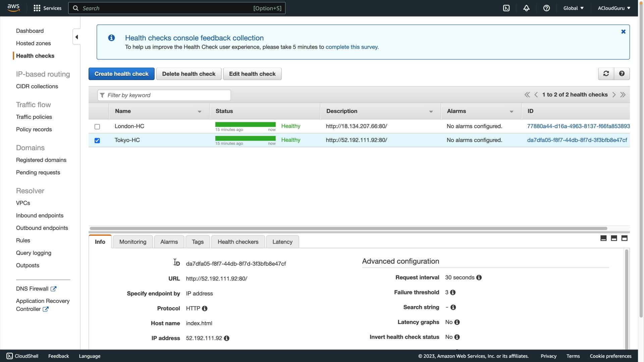This screenshot has height=362, width=644.
Task: Collapse the left navigation sidebar
Action: (x=76, y=37)
